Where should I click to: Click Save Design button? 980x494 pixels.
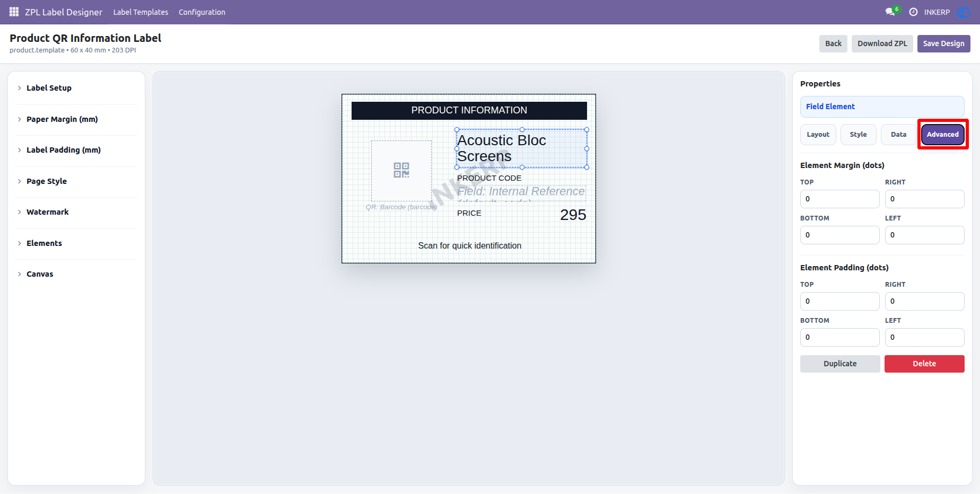[x=943, y=43]
